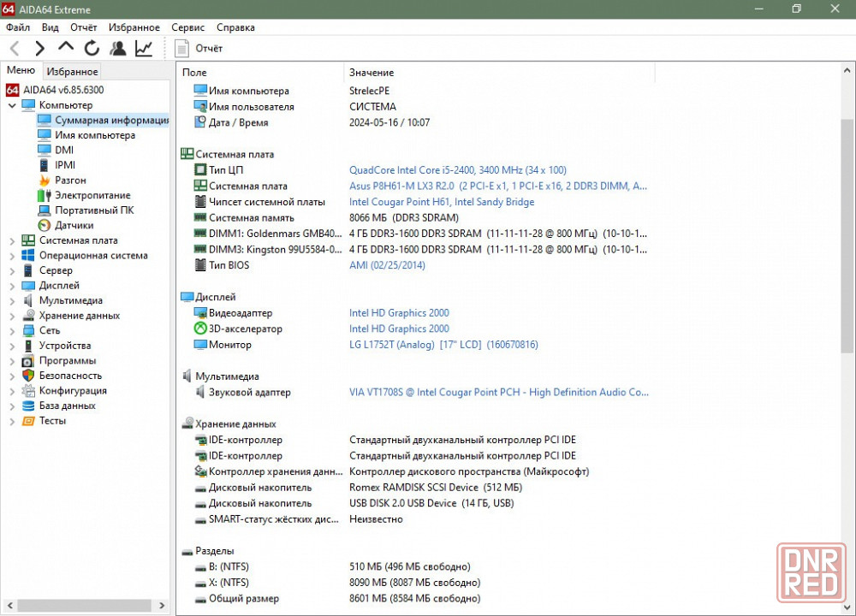Open Электропитание battery icon item
Image resolution: width=856 pixels, height=616 pixels.
point(45,195)
